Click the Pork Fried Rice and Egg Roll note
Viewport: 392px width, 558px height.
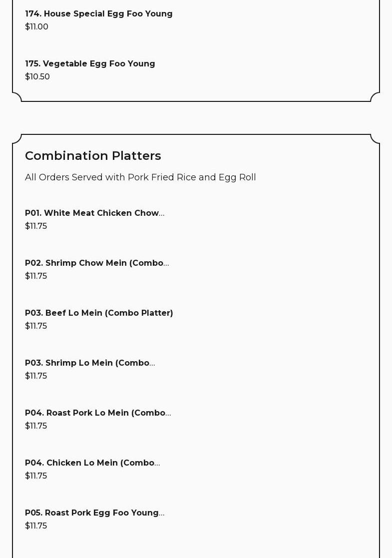140,177
